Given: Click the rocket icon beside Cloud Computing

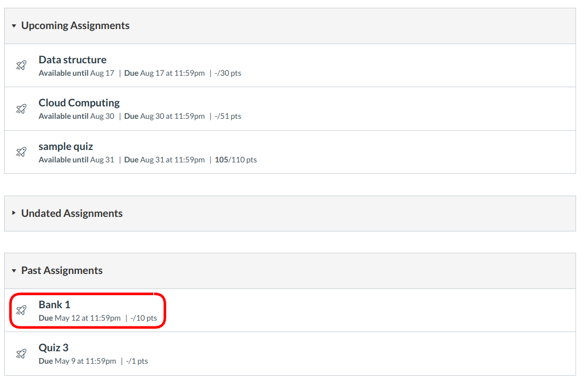Looking at the screenshot, I should pyautogui.click(x=21, y=108).
